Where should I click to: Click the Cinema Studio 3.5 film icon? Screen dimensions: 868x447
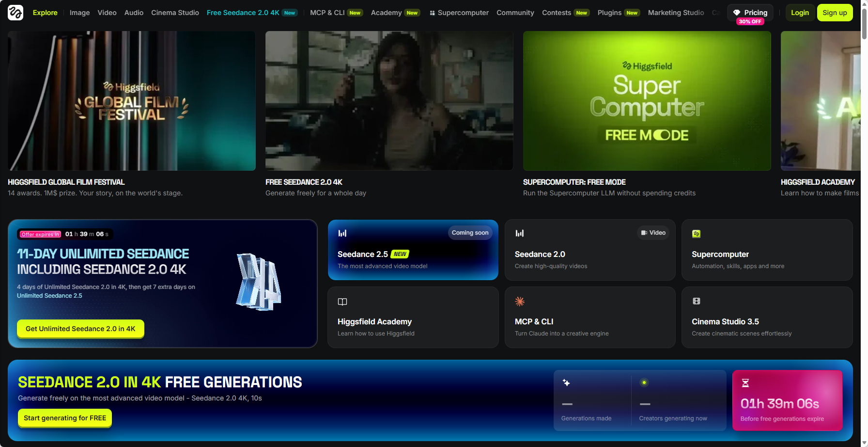pos(697,301)
